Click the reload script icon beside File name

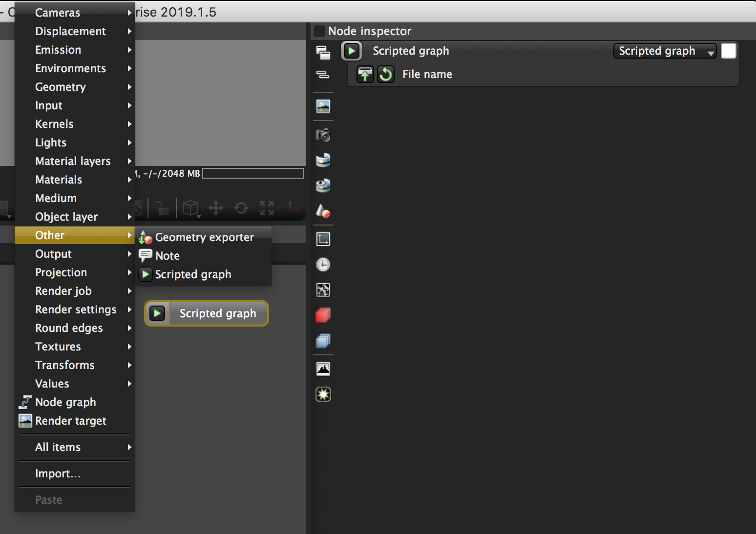pyautogui.click(x=386, y=74)
